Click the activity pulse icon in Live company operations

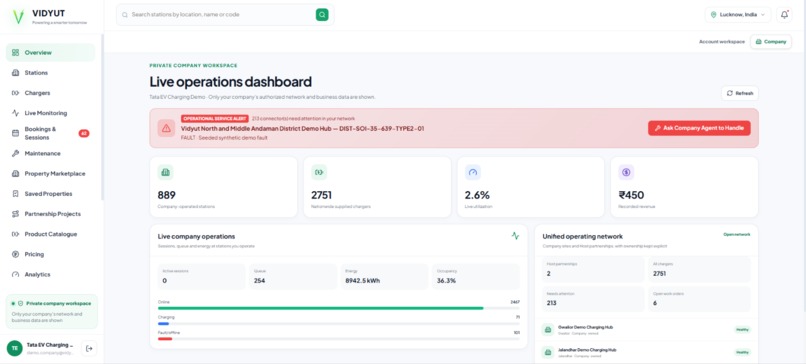pyautogui.click(x=515, y=236)
